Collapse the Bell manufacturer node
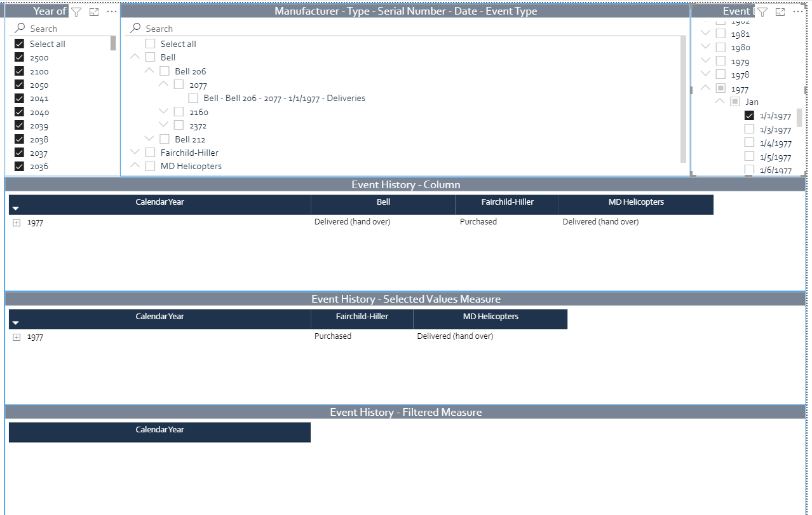Screen dimensions: 812x515 coord(135,57)
